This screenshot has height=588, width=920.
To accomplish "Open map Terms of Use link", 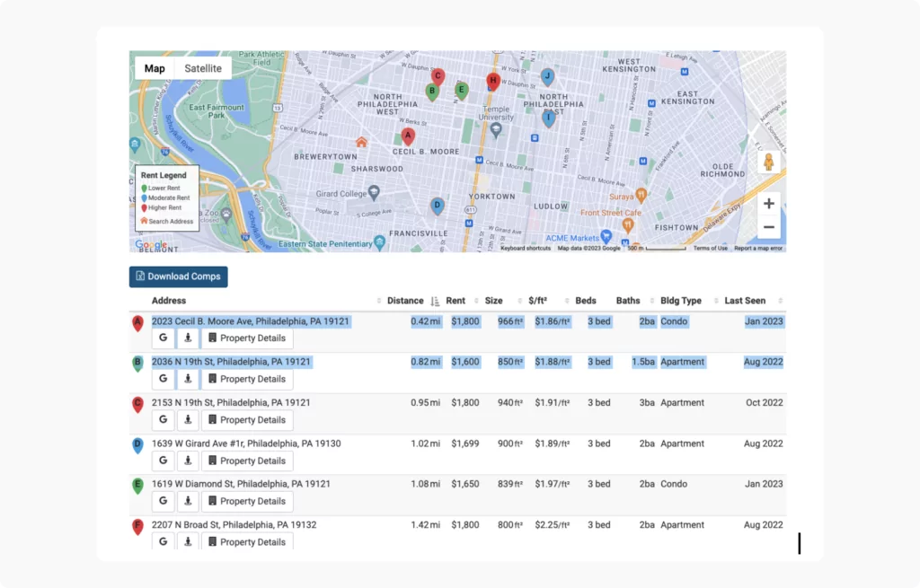I will (710, 249).
